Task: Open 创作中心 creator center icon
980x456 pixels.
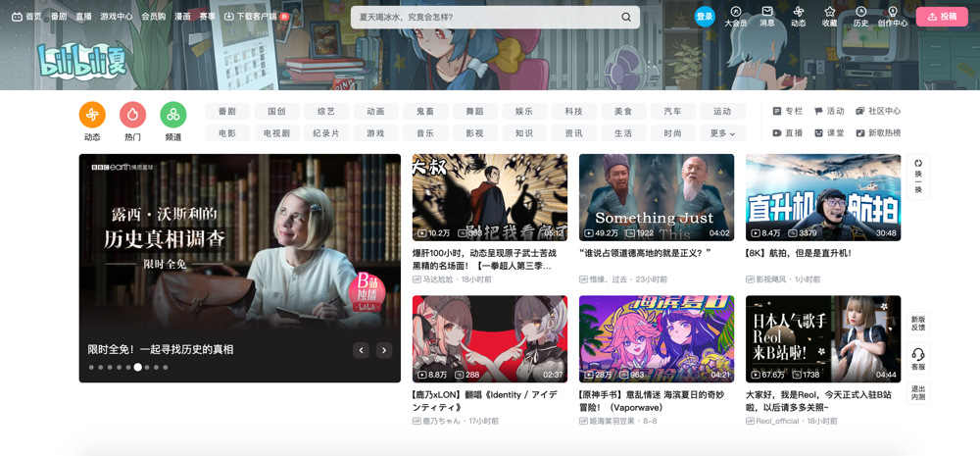Action: (x=892, y=16)
